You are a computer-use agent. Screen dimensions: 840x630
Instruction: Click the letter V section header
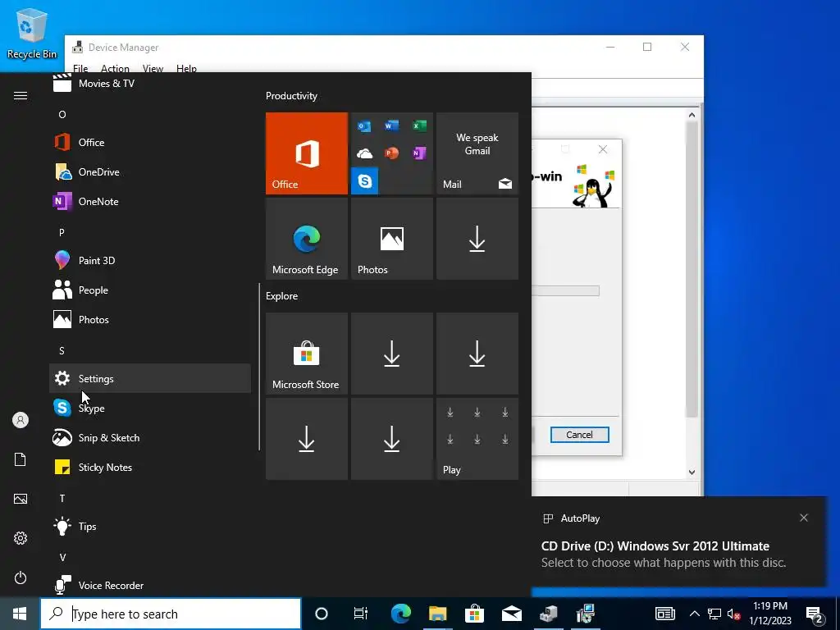(62, 558)
